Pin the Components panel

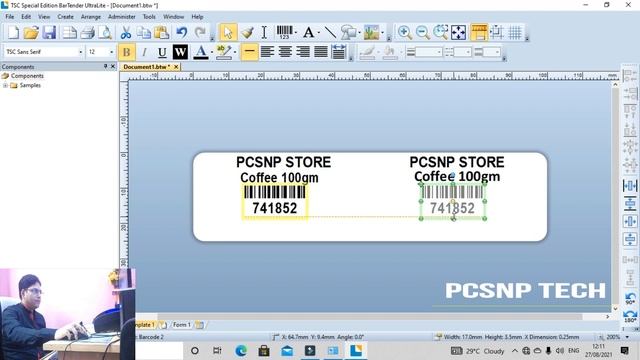coord(105,66)
